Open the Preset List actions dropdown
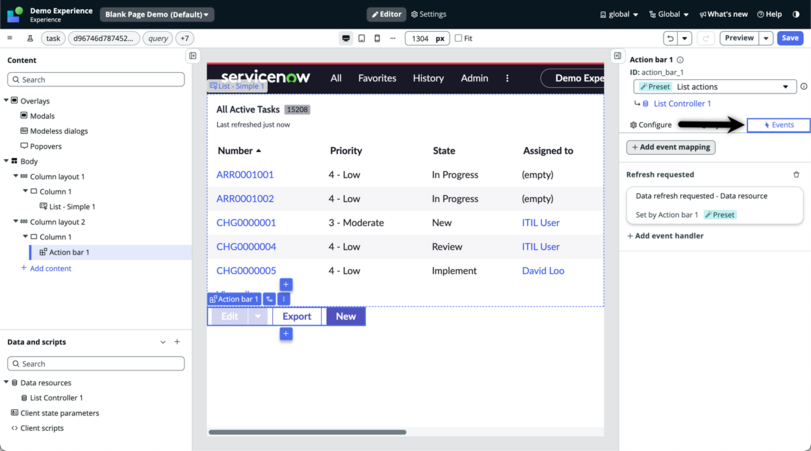The width and height of the screenshot is (811, 451). tap(715, 87)
